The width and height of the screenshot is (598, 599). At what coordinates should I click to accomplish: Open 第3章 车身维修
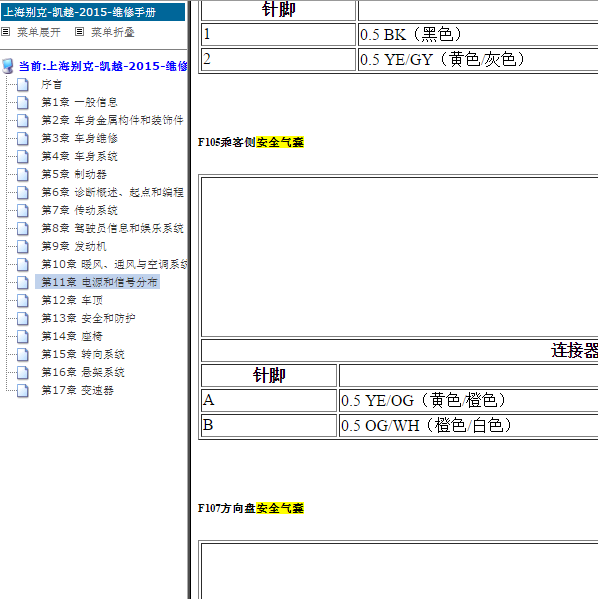[79, 138]
